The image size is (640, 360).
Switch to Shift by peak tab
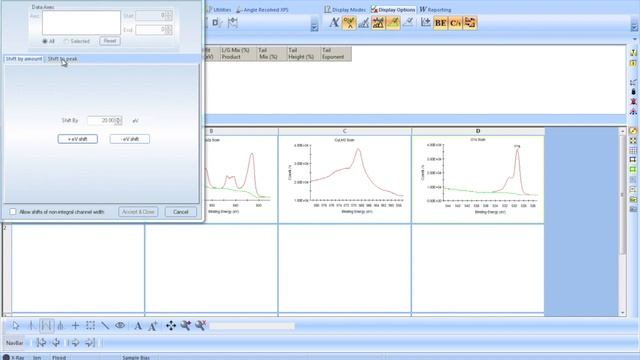click(x=62, y=59)
